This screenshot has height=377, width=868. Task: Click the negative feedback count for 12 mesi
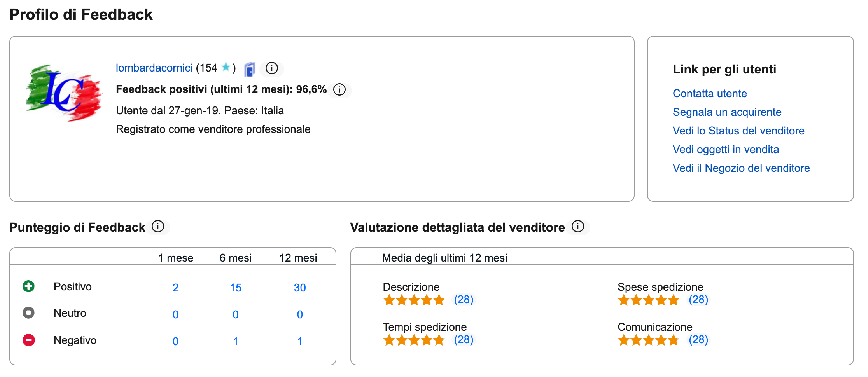pos(299,342)
